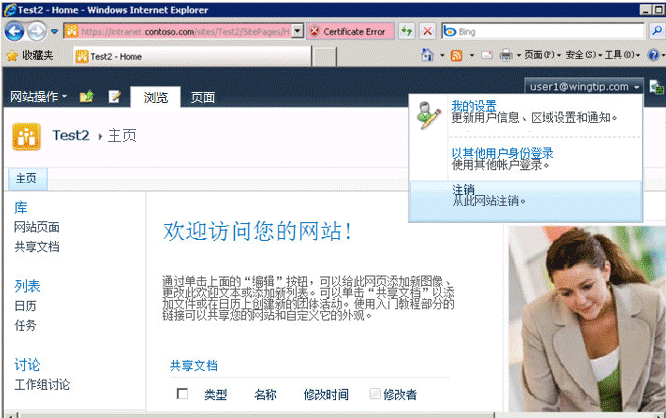Open the 安全(S) command bar menu
This screenshot has height=418, width=666.
pos(584,55)
